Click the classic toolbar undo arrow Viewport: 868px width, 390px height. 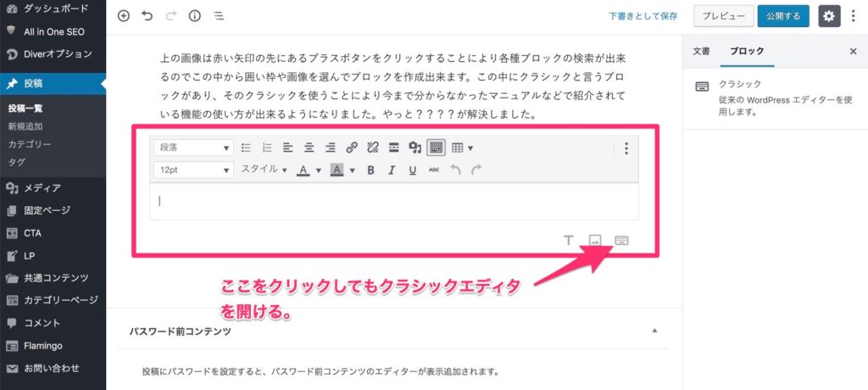click(x=455, y=170)
